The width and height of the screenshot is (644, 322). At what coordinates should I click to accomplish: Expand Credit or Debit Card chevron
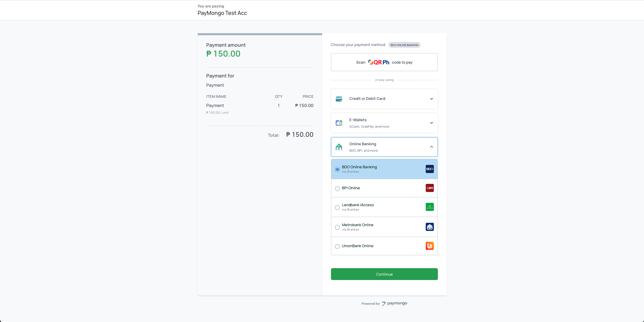(x=431, y=99)
